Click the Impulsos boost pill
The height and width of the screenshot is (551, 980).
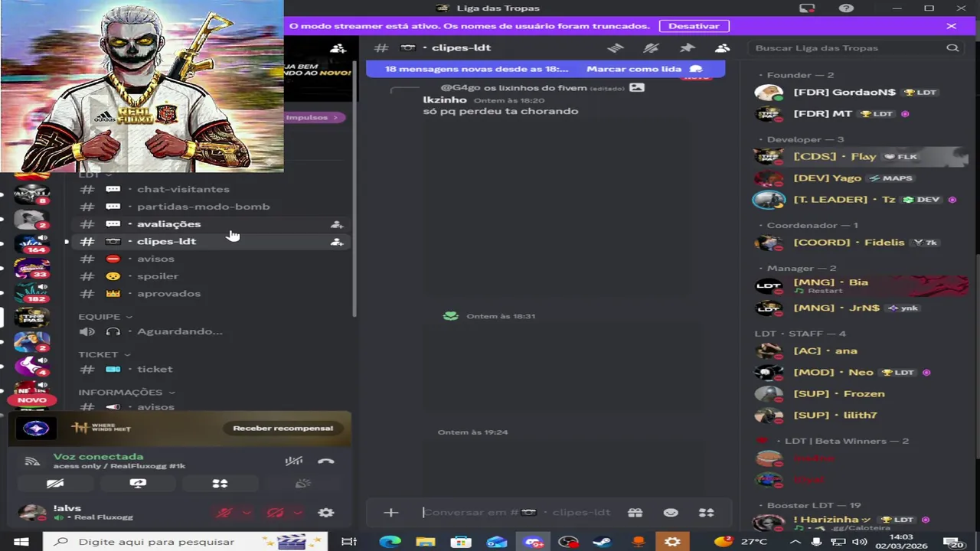pyautogui.click(x=315, y=117)
